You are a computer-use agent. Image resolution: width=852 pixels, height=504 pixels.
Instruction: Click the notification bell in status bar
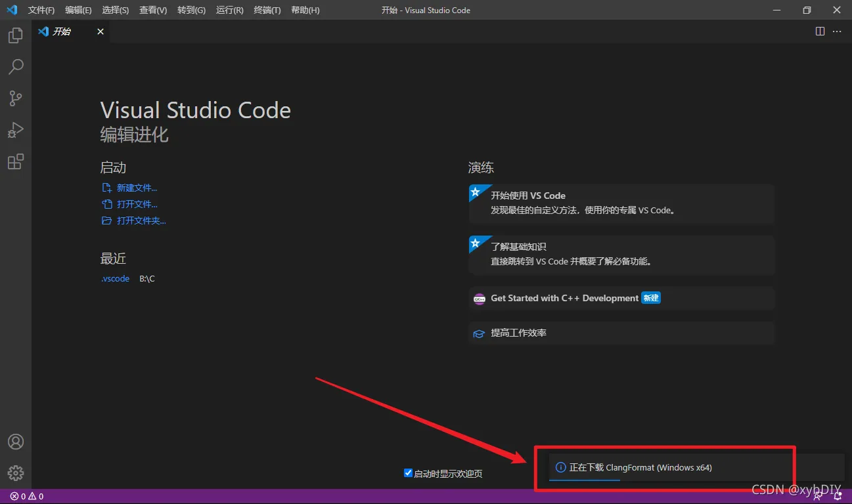[x=838, y=497]
